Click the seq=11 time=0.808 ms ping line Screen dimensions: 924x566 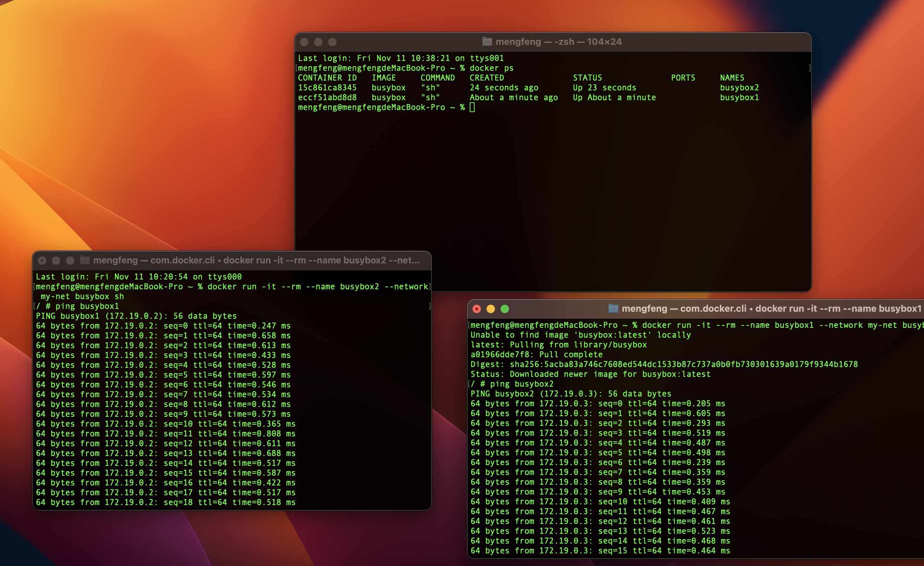coord(165,433)
